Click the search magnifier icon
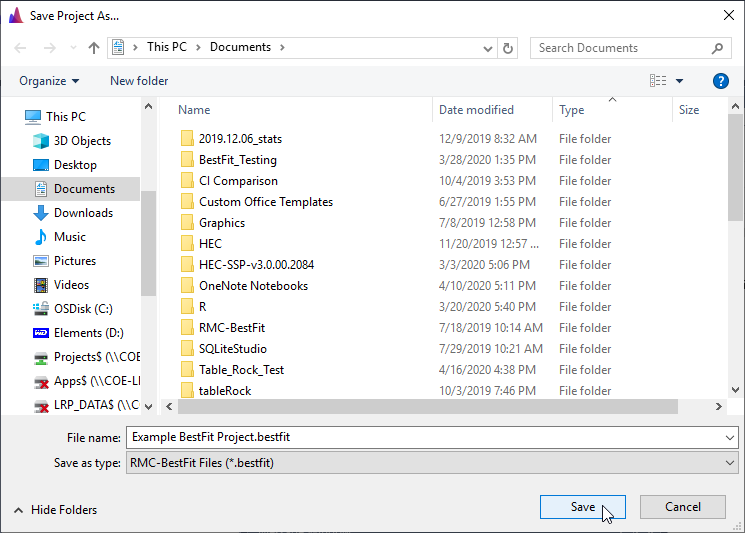This screenshot has height=533, width=745. 717,48
